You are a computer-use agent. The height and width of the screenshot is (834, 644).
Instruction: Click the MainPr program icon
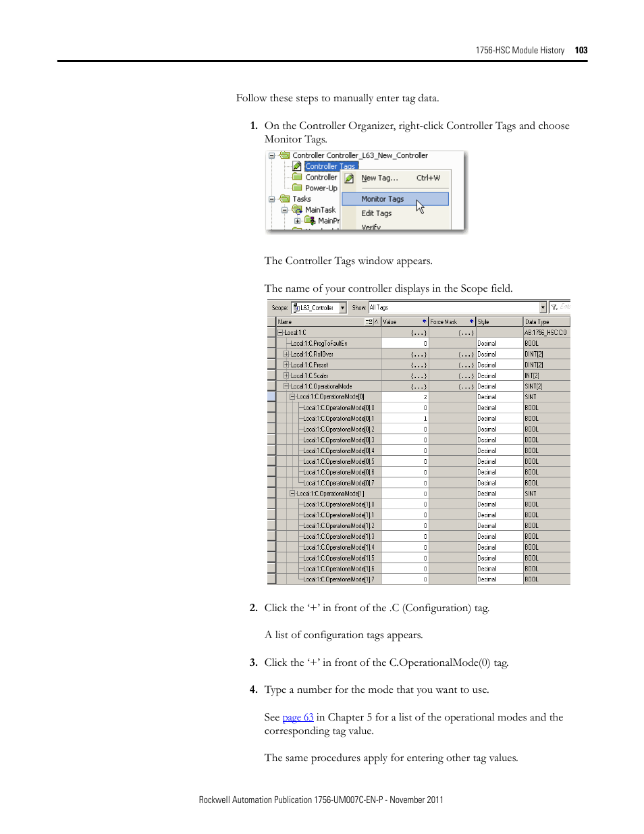point(310,220)
